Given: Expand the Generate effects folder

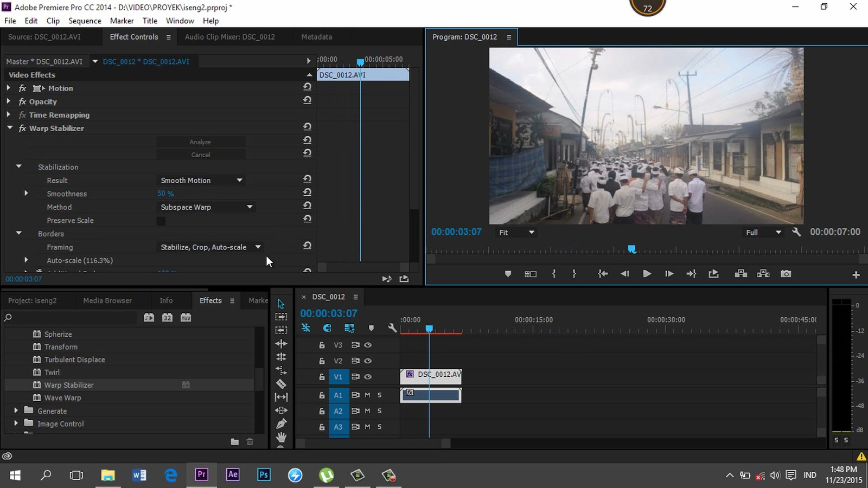Looking at the screenshot, I should 16,410.
